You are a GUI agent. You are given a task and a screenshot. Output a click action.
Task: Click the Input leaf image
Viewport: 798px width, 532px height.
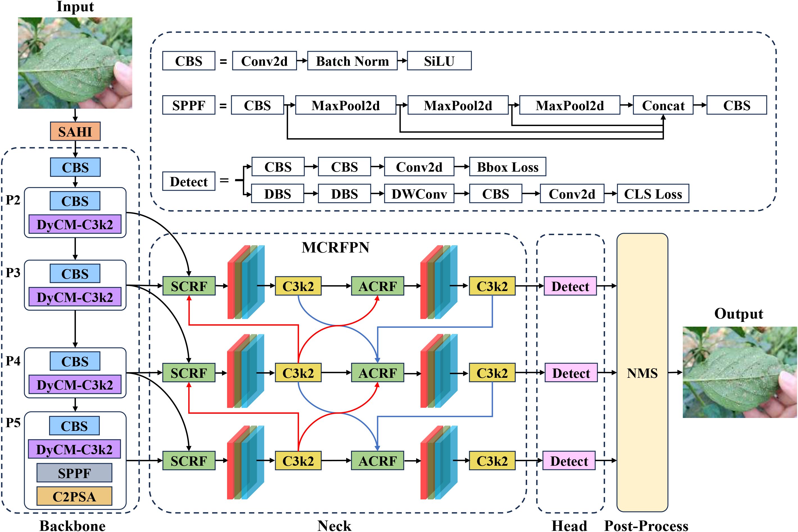pyautogui.click(x=75, y=63)
